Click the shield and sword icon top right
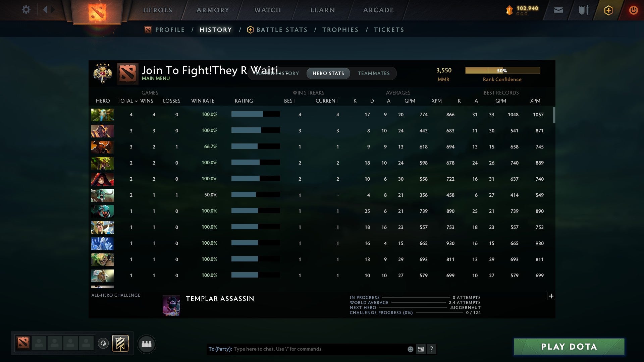Screen dimensions: 644x362 click(584, 10)
